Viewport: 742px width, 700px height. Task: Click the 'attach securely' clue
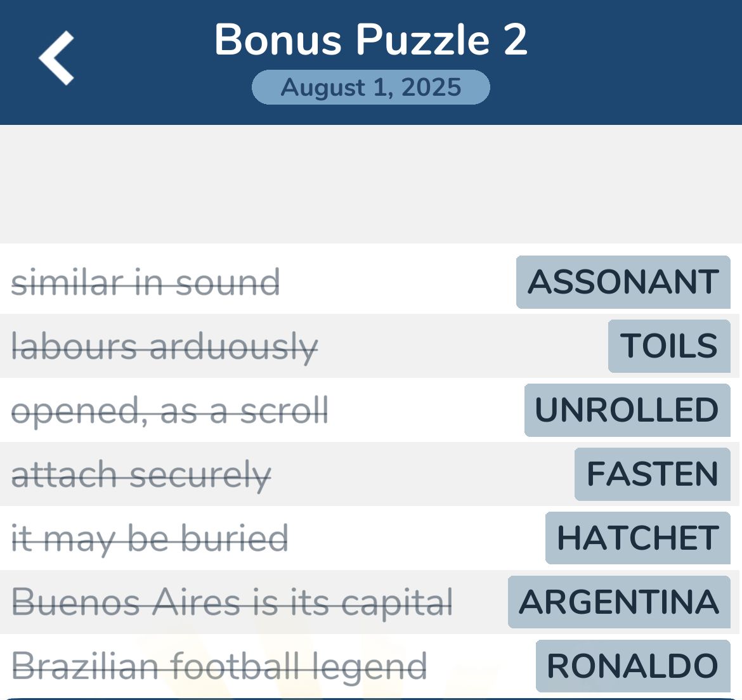click(x=141, y=475)
